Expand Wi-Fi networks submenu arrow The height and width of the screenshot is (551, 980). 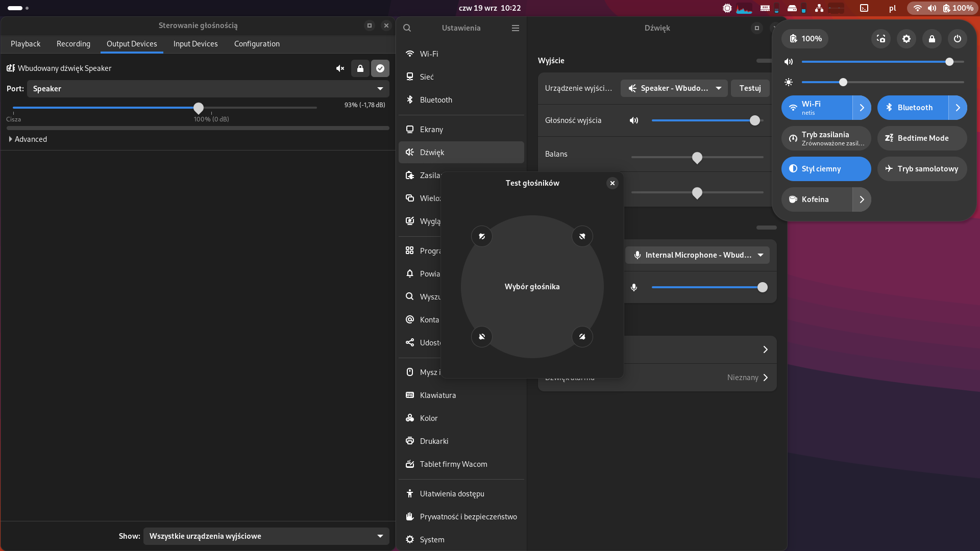click(x=862, y=108)
